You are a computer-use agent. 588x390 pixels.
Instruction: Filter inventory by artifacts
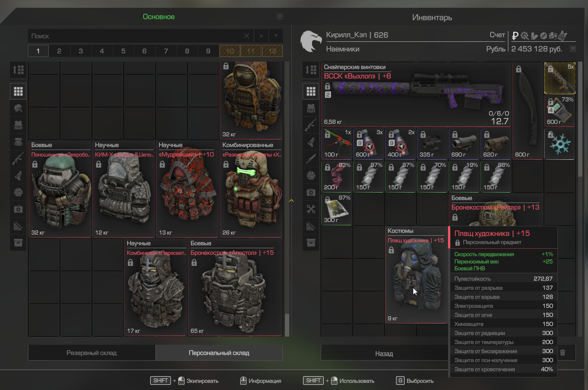[x=311, y=175]
